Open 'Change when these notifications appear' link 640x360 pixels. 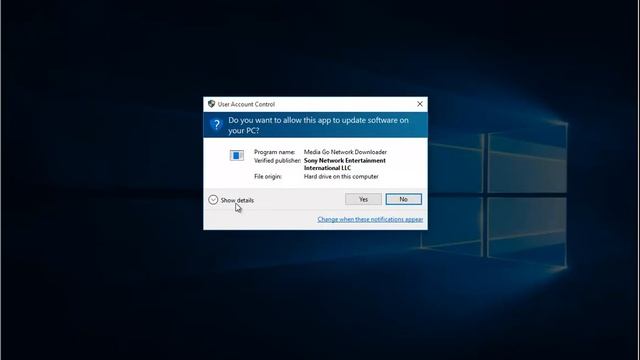tap(370, 219)
